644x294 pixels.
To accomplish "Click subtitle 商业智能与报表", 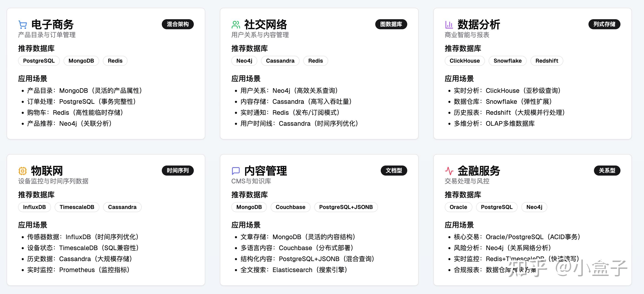I will pyautogui.click(x=467, y=35).
